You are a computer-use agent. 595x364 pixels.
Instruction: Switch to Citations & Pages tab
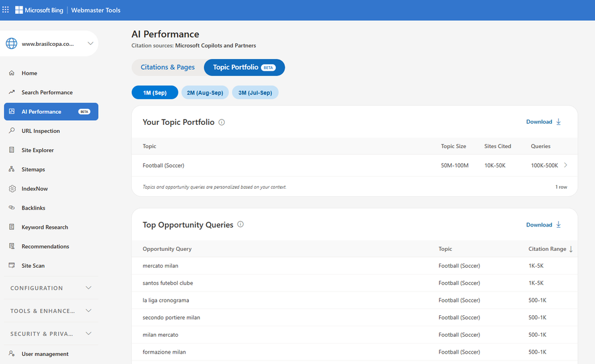pos(168,67)
